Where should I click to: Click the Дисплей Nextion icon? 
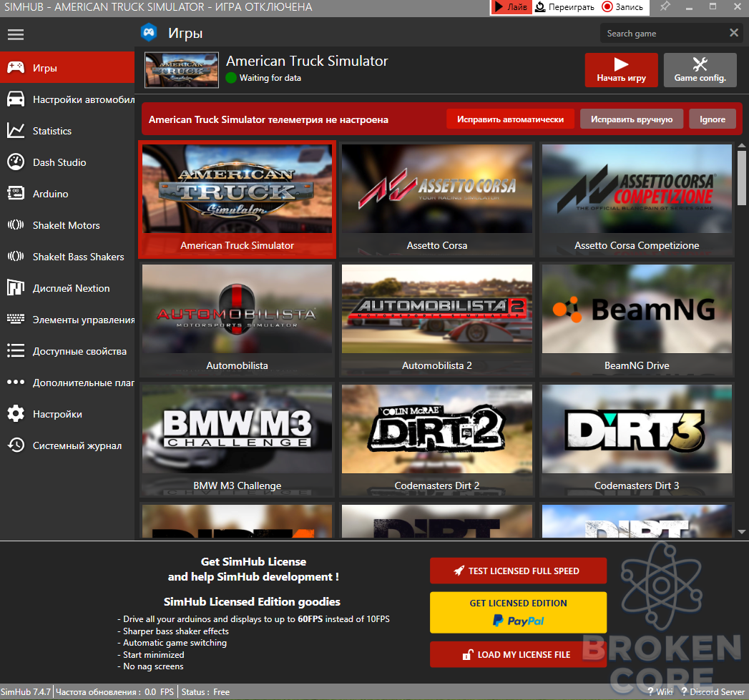[x=16, y=288]
